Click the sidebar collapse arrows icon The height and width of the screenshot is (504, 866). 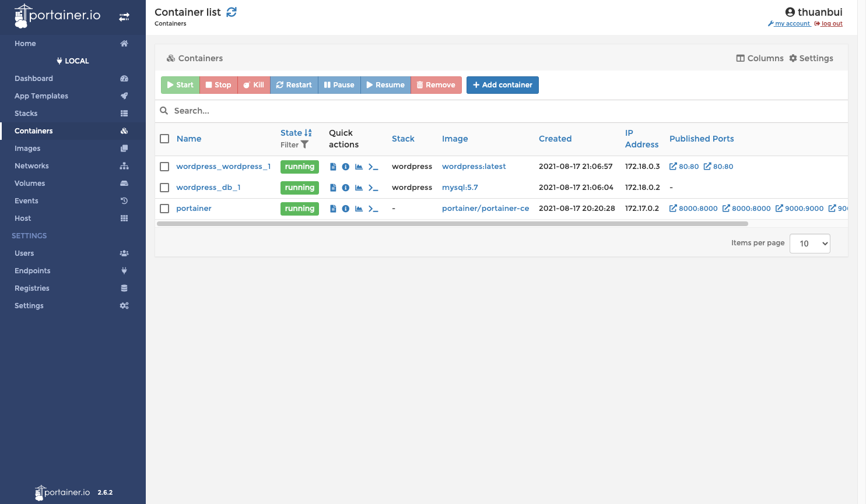(x=124, y=17)
